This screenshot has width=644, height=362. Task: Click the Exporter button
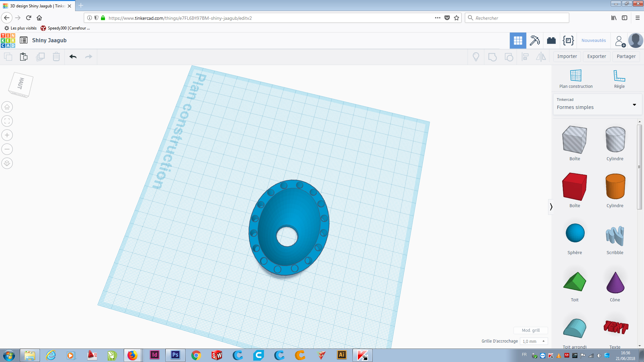pos(596,56)
